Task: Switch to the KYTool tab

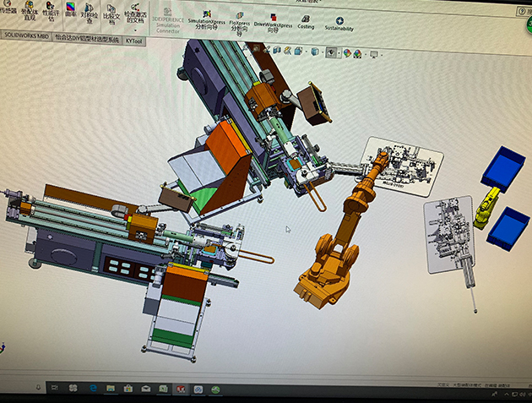Action: [x=133, y=40]
